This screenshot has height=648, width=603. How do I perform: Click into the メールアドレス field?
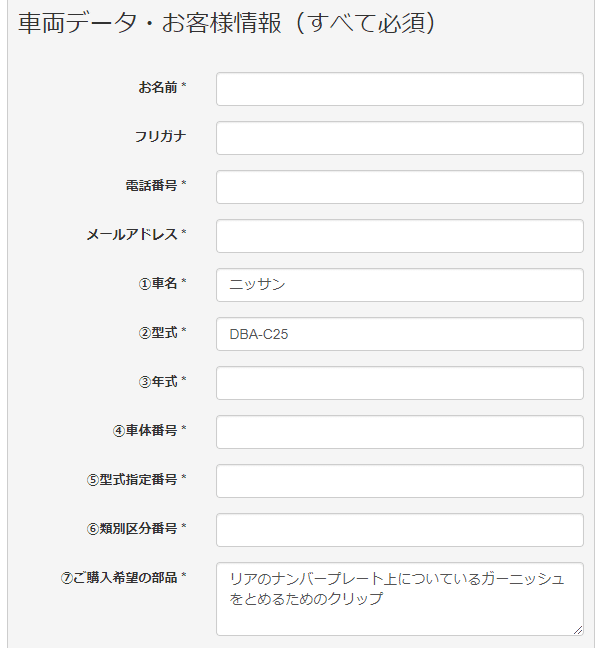(399, 236)
